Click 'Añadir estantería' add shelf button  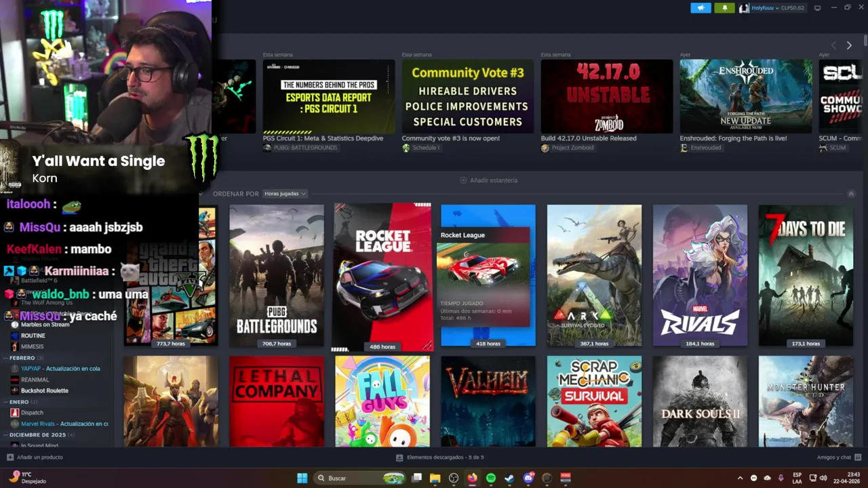(x=489, y=180)
